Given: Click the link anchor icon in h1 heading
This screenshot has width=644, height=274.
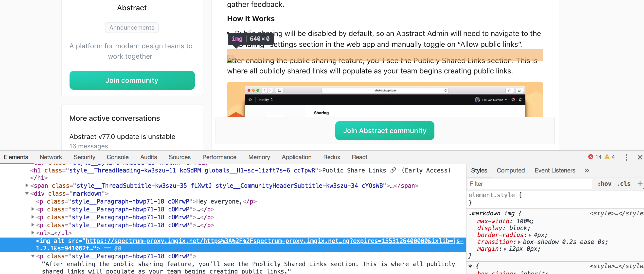Looking at the screenshot, I should 393,170.
